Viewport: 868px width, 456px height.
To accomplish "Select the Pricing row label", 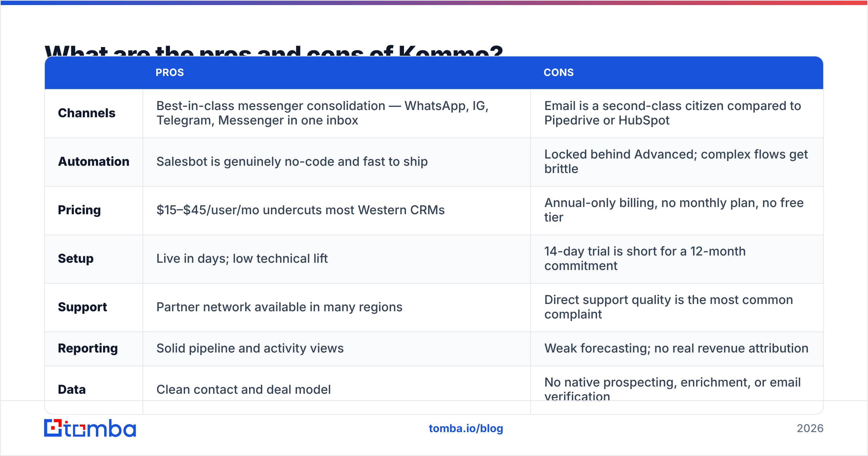I will [x=79, y=210].
